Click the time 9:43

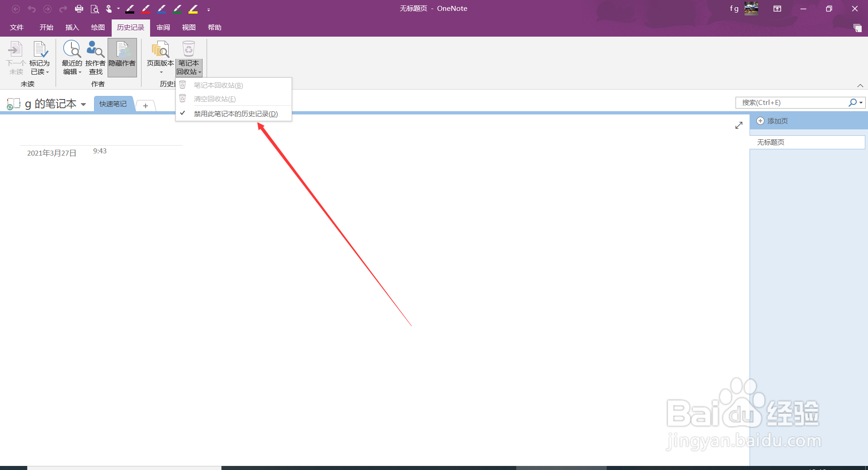click(x=100, y=151)
